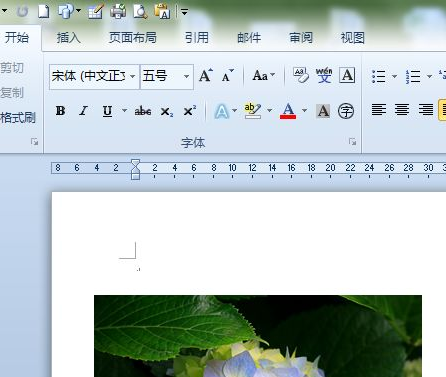Expand text effects dropdown arrow
Viewport: 446px width, 377px height.
pos(235,110)
